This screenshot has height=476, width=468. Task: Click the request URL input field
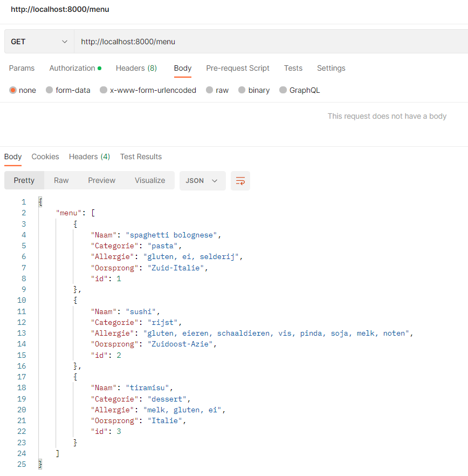216,42
